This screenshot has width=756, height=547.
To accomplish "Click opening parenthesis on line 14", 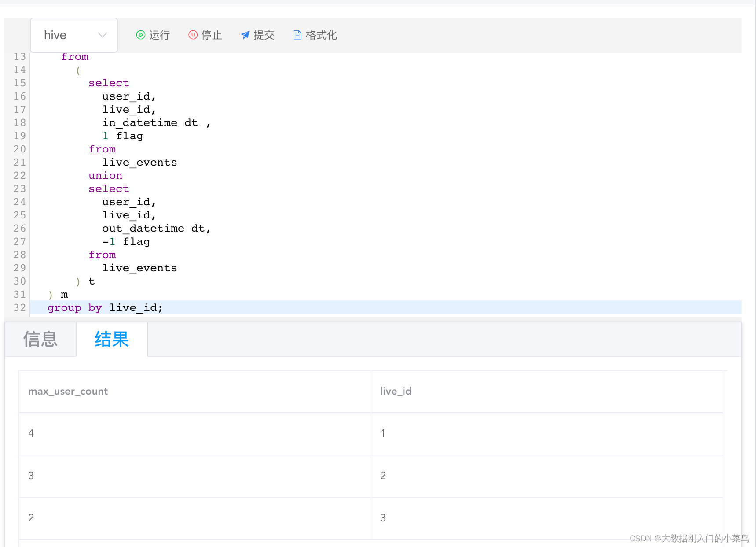I will click(78, 70).
